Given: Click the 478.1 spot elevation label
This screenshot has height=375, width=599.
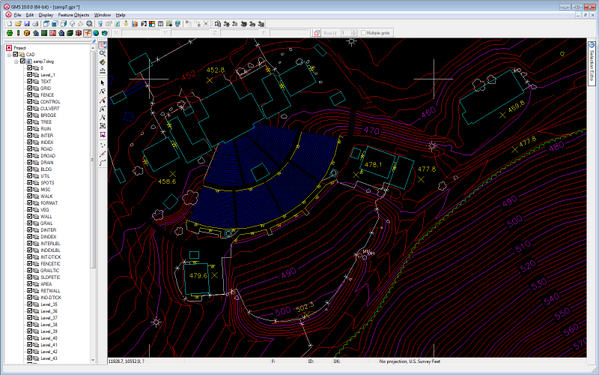Looking at the screenshot, I should (373, 165).
